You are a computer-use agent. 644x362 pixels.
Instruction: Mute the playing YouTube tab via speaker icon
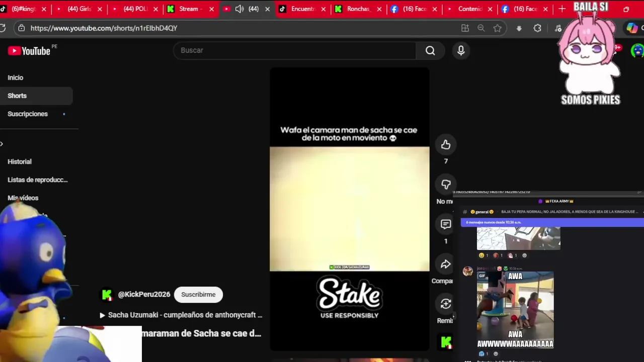coord(239,9)
